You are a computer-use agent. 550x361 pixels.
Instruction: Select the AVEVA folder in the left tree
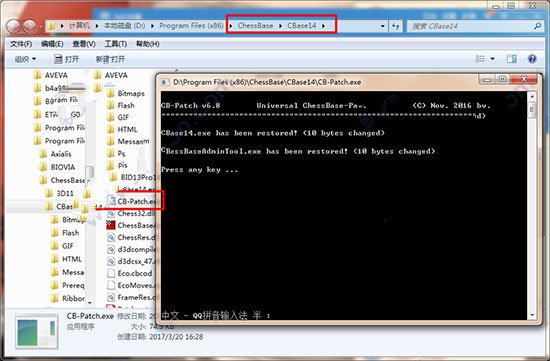[51, 75]
